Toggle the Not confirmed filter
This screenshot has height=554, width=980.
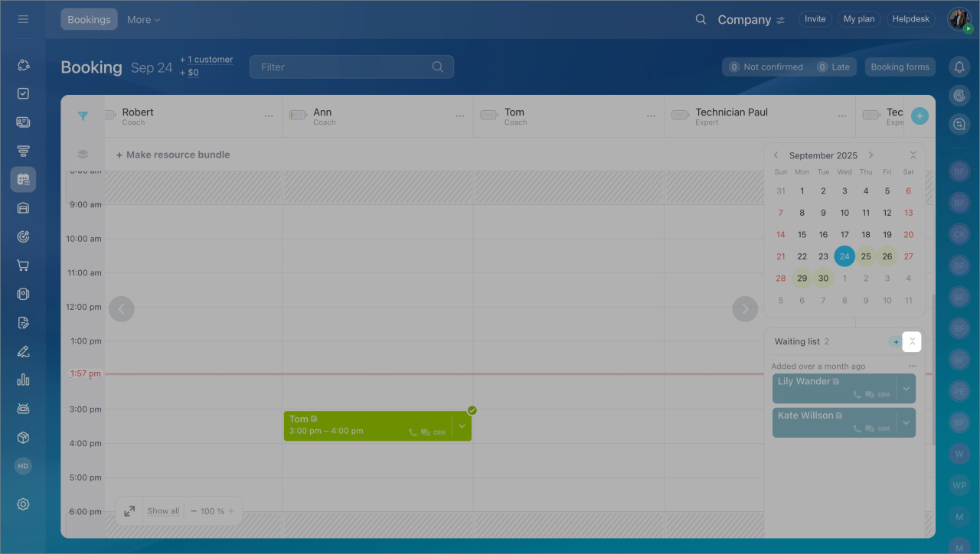point(766,67)
